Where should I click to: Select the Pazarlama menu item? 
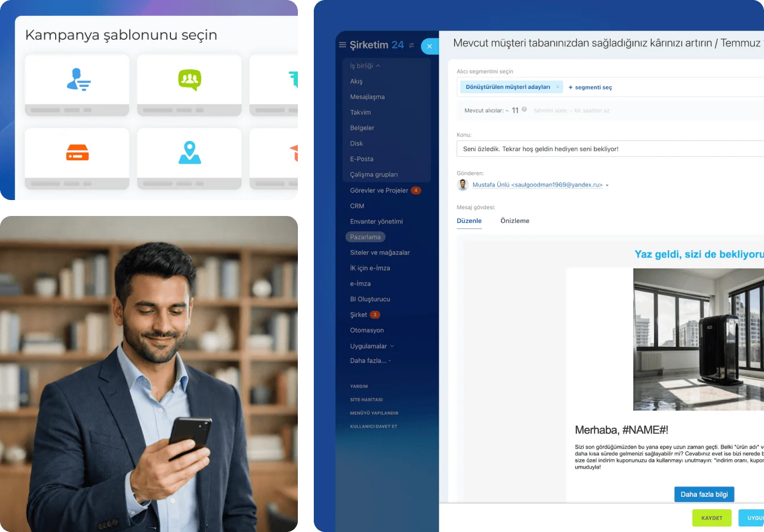[x=366, y=237]
